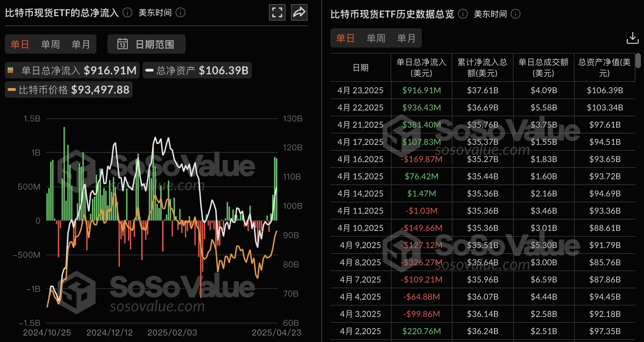
Task: Select 单周 tab in history table
Action: click(x=376, y=38)
